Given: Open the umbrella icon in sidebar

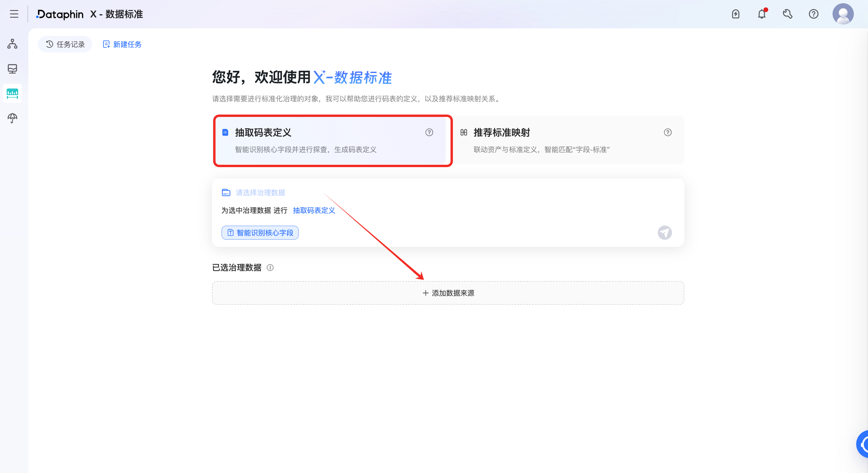Looking at the screenshot, I should (x=12, y=118).
